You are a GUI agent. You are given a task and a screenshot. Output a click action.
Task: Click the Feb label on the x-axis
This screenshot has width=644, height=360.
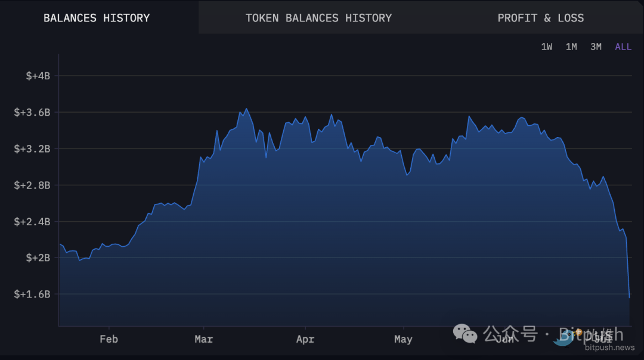pyautogui.click(x=108, y=339)
